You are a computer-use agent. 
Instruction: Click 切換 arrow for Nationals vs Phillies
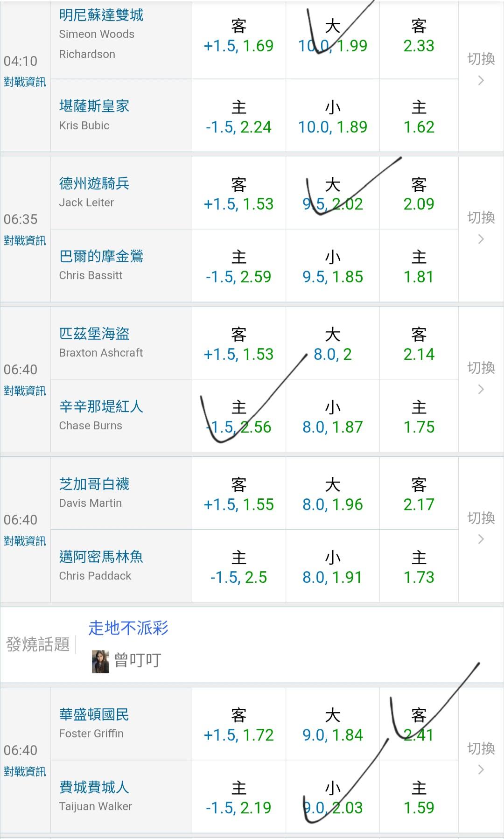point(481,770)
